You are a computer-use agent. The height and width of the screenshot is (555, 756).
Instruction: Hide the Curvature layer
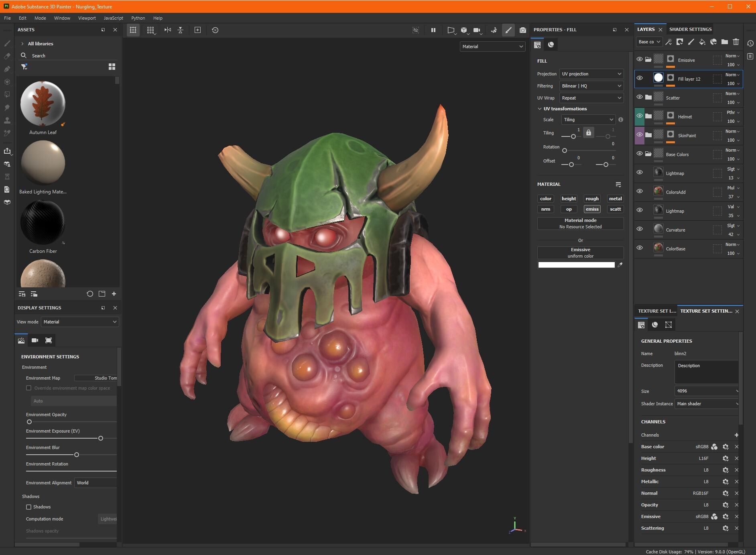pos(640,229)
